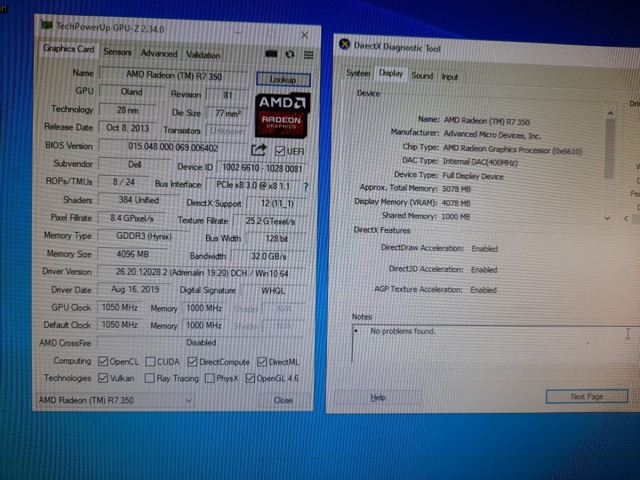Switch to the Sensors tab in GPU-Z

117,52
